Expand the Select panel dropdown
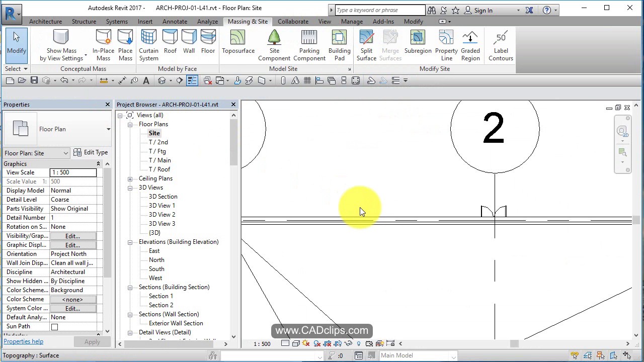The image size is (644, 362). point(16,69)
